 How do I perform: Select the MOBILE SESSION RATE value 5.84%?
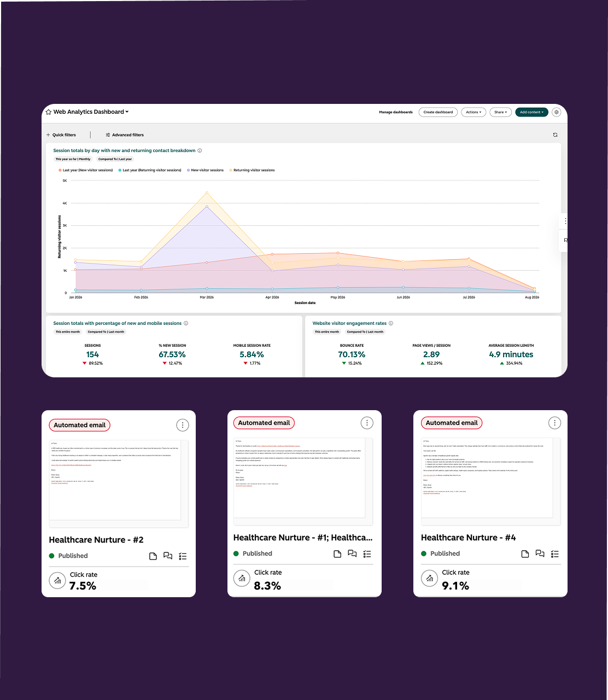[252, 354]
